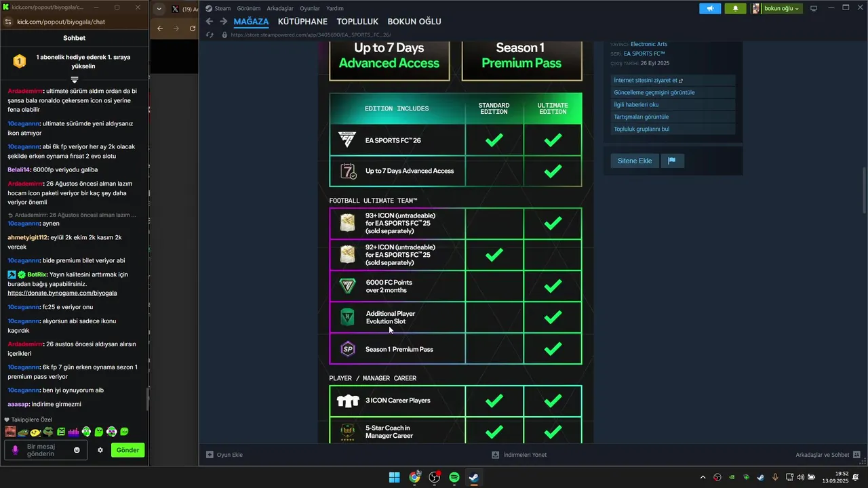Open the Arkadaşlar menu
This screenshot has height=488, width=868.
pyautogui.click(x=280, y=9)
